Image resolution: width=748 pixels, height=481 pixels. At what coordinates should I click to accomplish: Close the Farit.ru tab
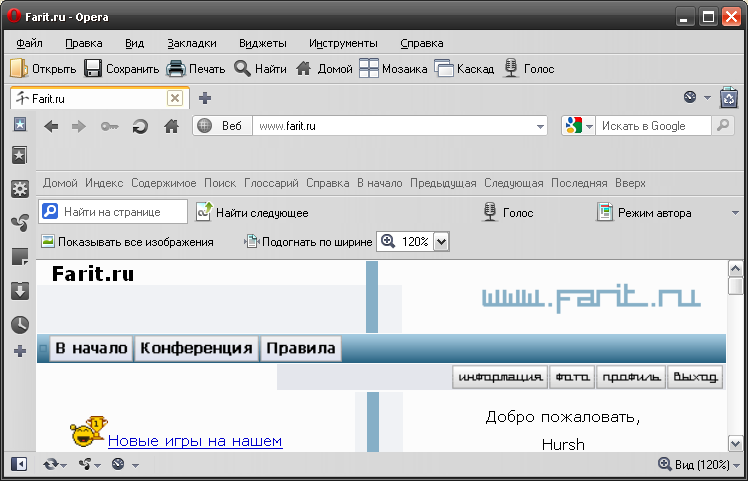click(175, 98)
